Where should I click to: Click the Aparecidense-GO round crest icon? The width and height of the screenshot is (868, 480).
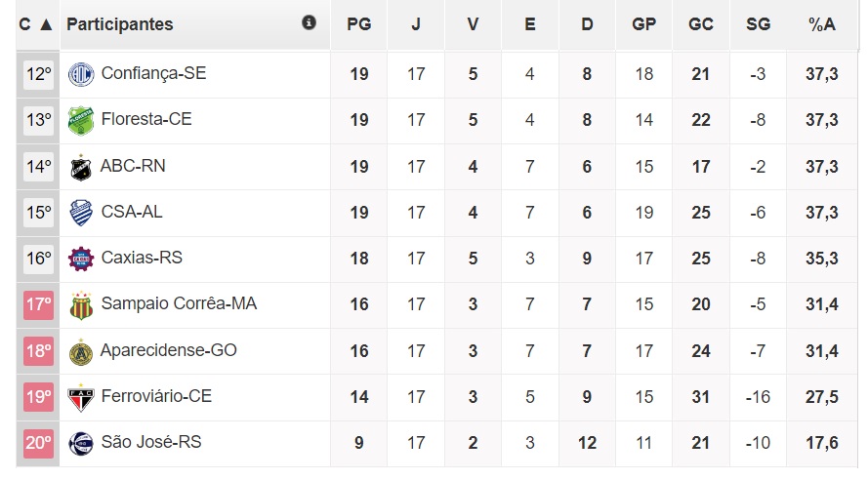80,351
